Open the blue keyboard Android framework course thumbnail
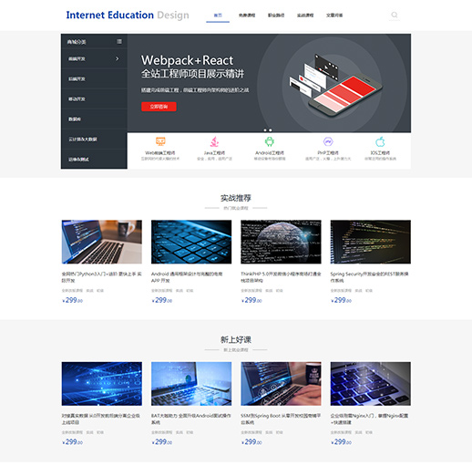The width and height of the screenshot is (472, 476). pos(191,242)
